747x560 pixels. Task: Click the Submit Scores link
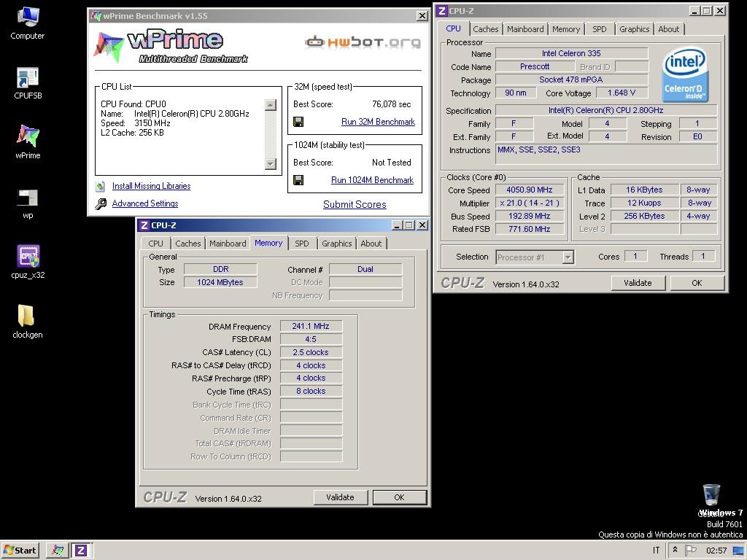pos(355,204)
